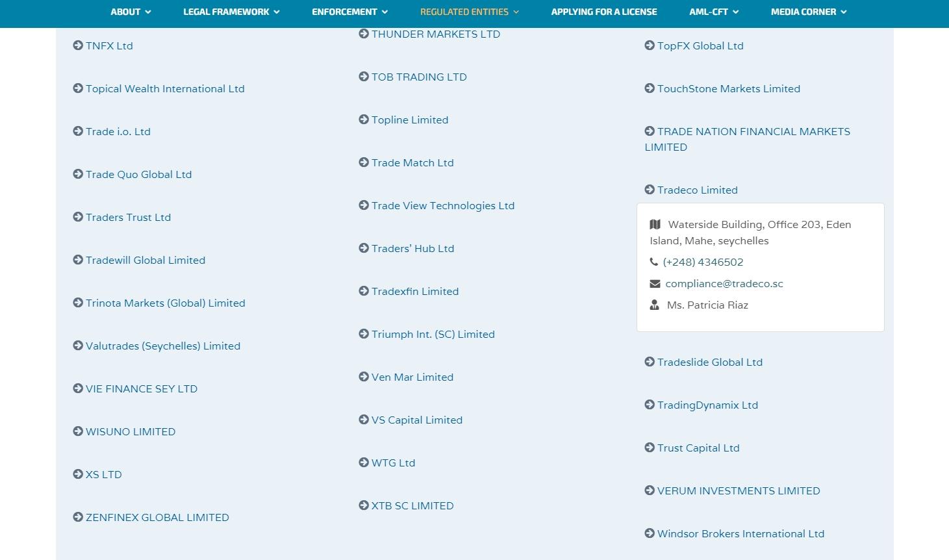Click arrow icon beside TouchStone Markets Limited
Screen dimensions: 949x560
(x=650, y=88)
